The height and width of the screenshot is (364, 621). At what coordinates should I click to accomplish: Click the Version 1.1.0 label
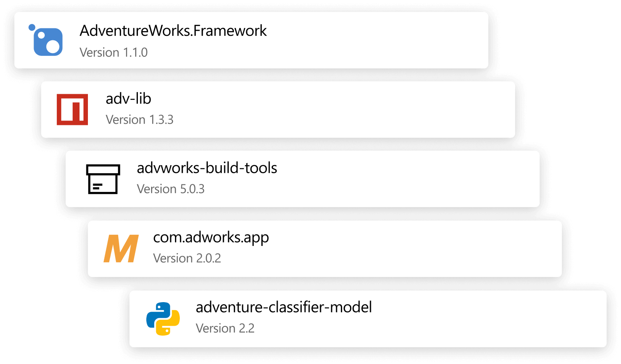point(113,52)
